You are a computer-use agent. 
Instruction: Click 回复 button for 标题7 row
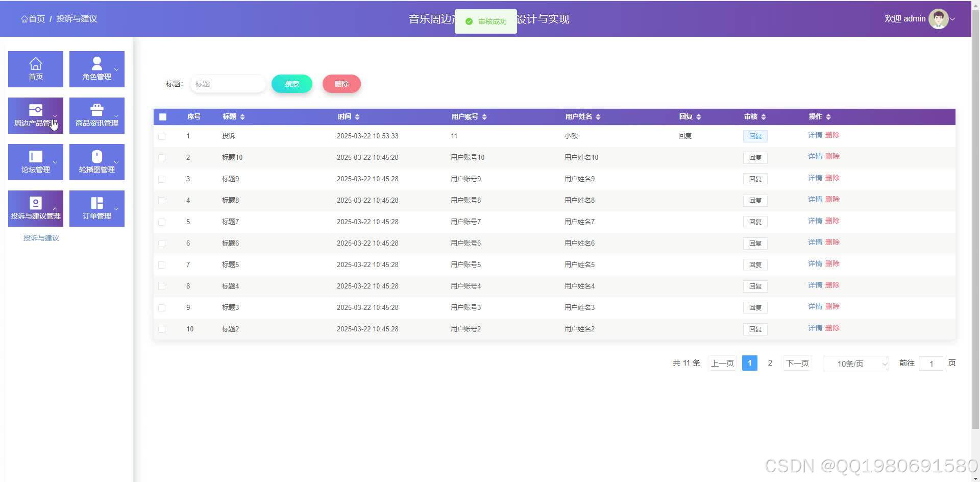(755, 222)
